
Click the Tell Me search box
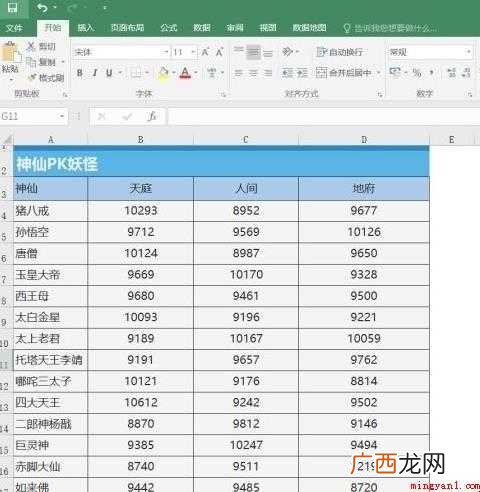click(390, 28)
